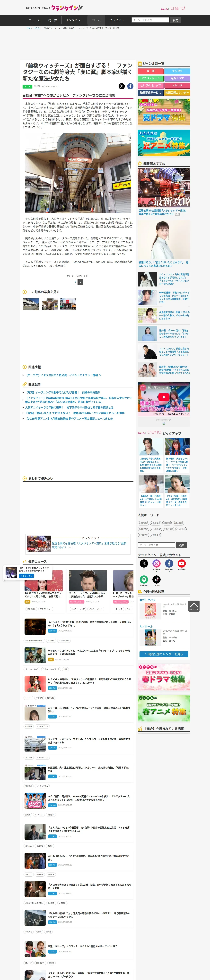The width and height of the screenshot is (210, 980).
Task: Open the コラム navigation tab
Action: (96, 20)
